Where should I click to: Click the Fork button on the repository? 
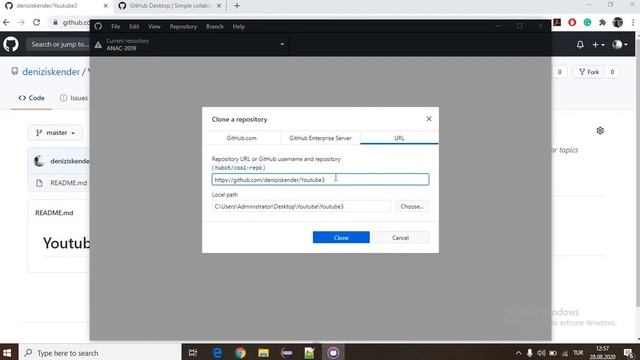pyautogui.click(x=589, y=72)
